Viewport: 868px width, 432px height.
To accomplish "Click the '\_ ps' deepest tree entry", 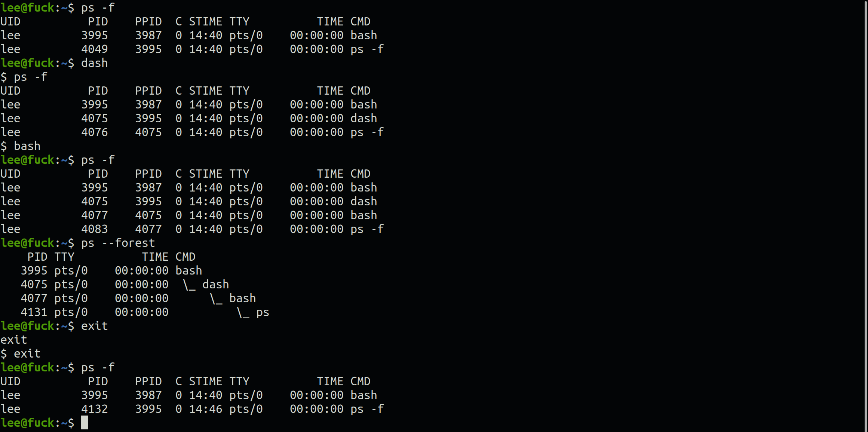I will 253,312.
